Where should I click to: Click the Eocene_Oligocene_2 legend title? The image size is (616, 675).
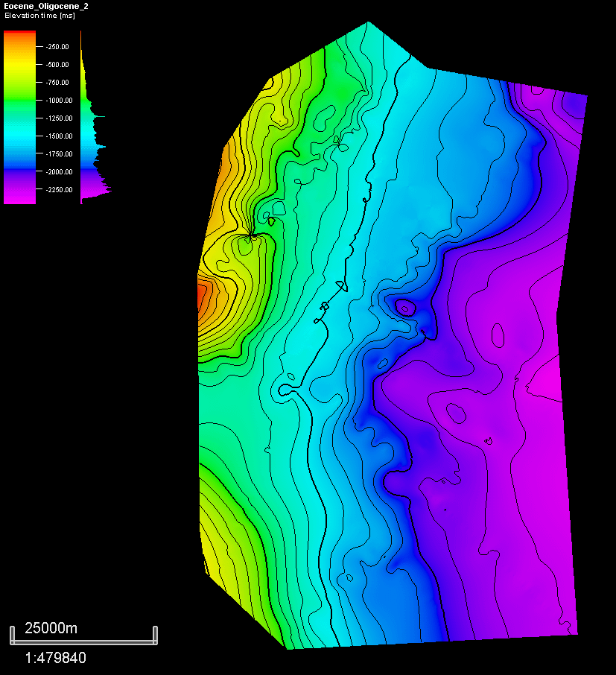pos(45,7)
